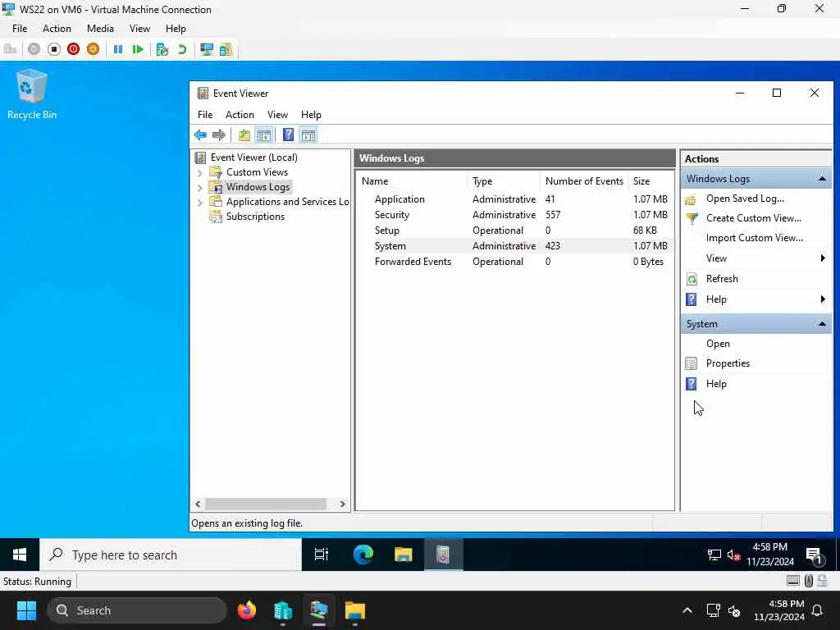Viewport: 840px width, 630px height.
Task: Expand Custom Views tree node
Action: (200, 172)
